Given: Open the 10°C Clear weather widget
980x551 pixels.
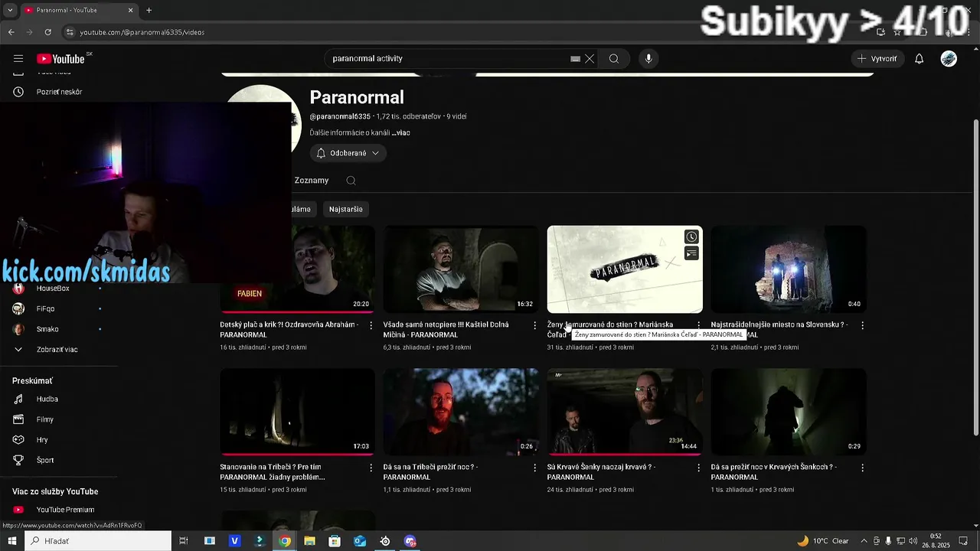Looking at the screenshot, I should click(823, 541).
